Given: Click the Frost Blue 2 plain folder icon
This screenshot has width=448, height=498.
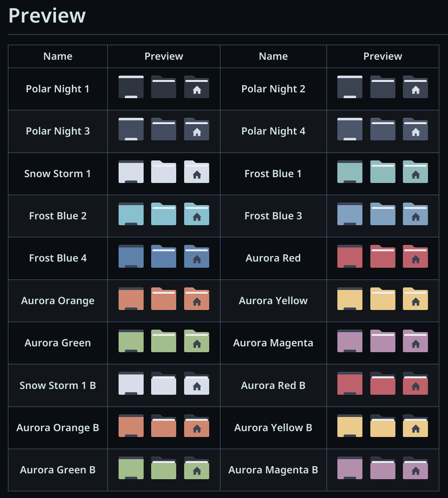Looking at the screenshot, I should point(164,214).
